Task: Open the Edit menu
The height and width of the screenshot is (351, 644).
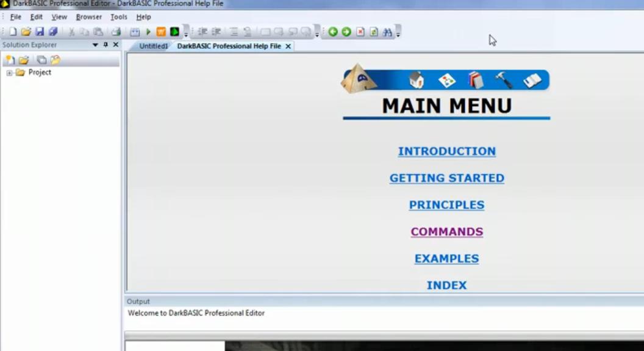Action: [36, 17]
